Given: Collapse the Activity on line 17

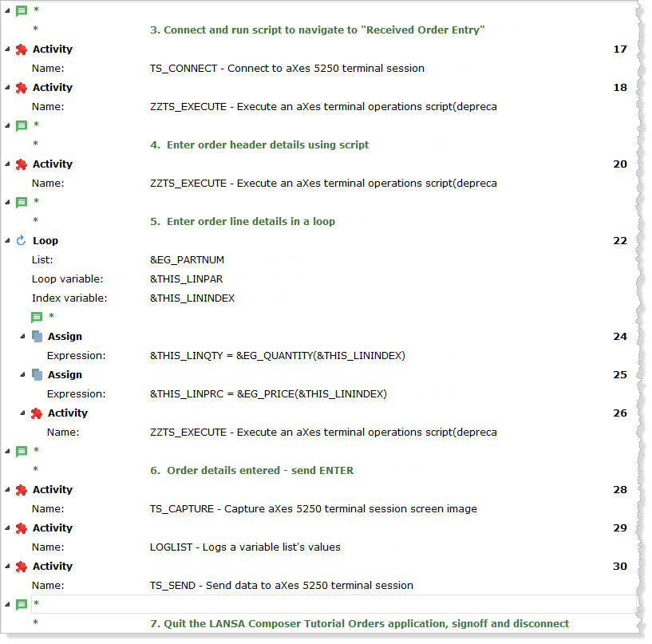Looking at the screenshot, I should (x=7, y=49).
